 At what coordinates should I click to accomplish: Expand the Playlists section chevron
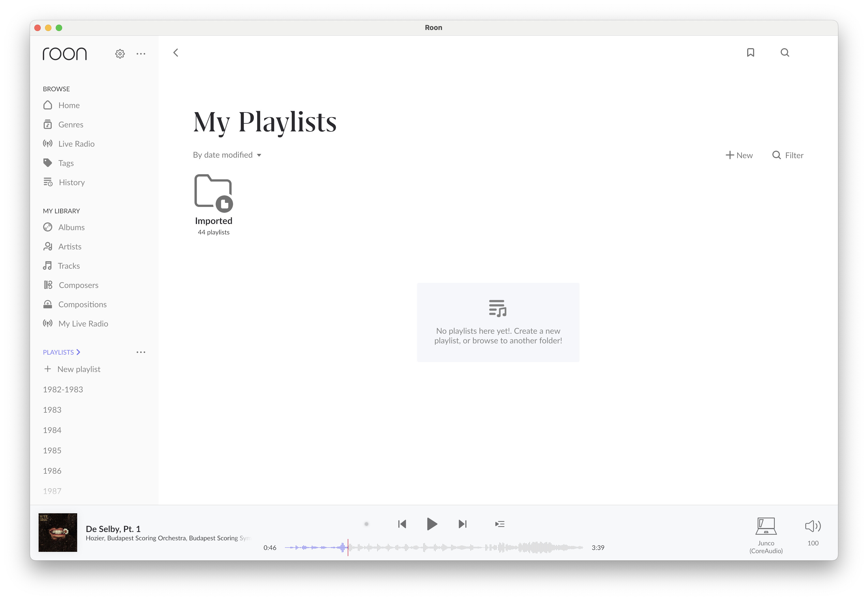78,352
